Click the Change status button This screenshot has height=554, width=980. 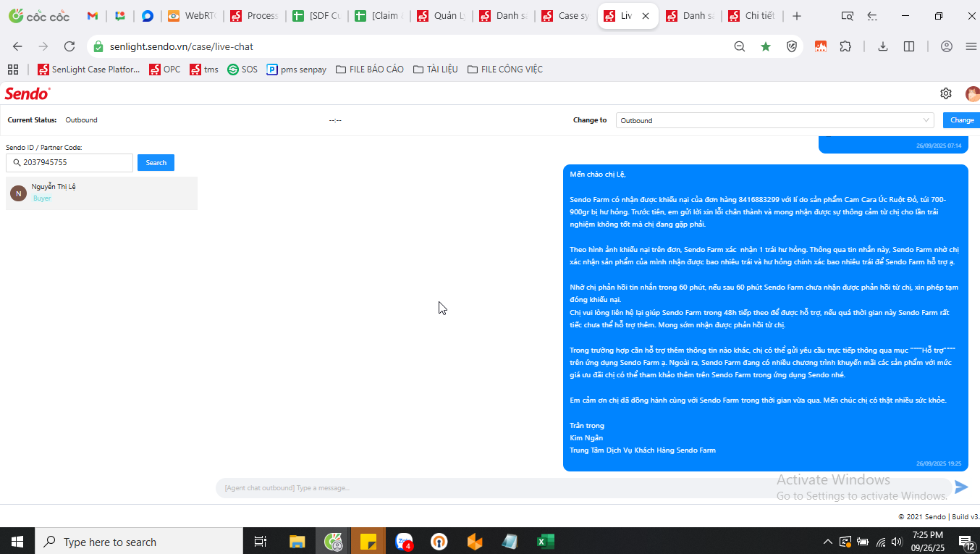[962, 120]
